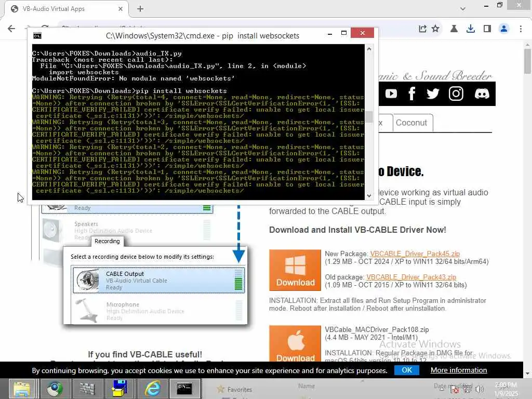Open the volume speaker tray icon

click(x=480, y=389)
